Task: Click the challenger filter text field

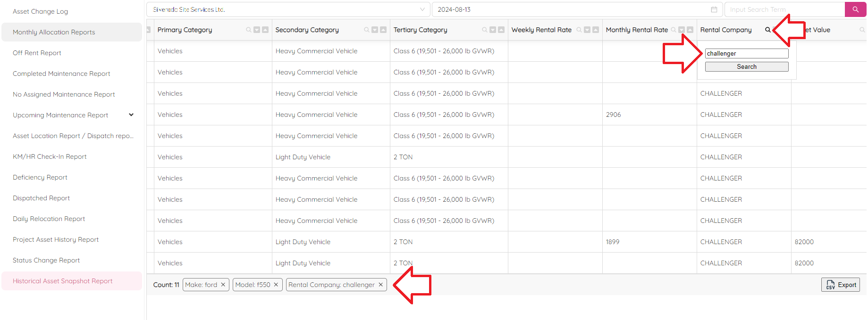Action: coord(747,54)
